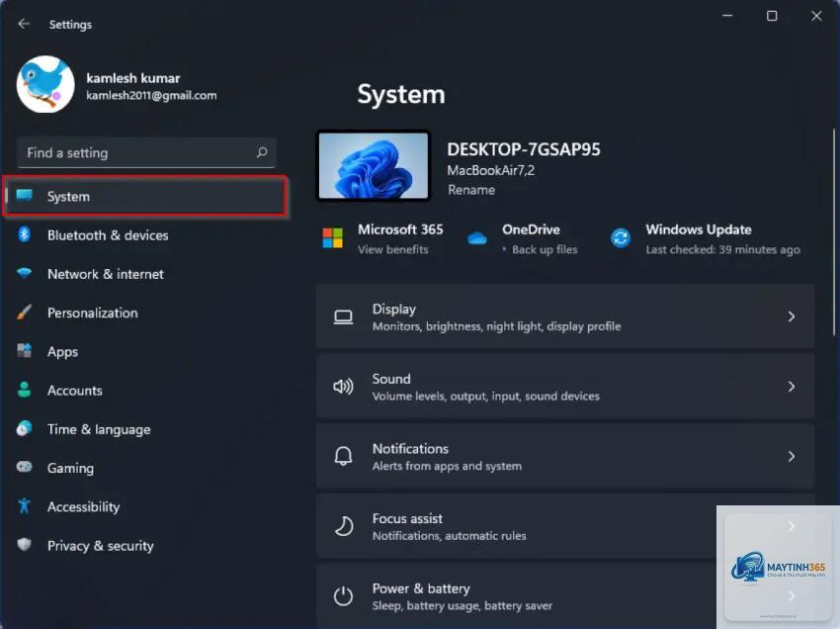This screenshot has width=840, height=629.
Task: Click the Accounts person icon
Action: pyautogui.click(x=24, y=390)
